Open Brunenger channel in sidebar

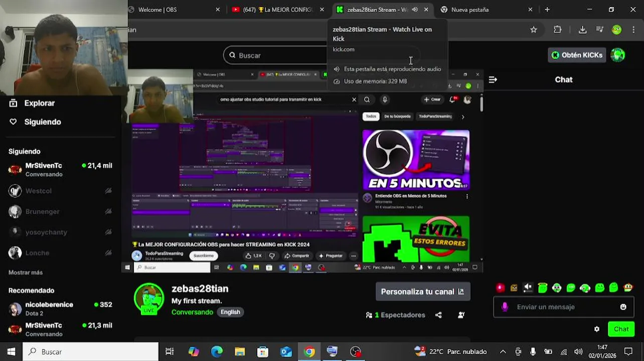click(60, 212)
